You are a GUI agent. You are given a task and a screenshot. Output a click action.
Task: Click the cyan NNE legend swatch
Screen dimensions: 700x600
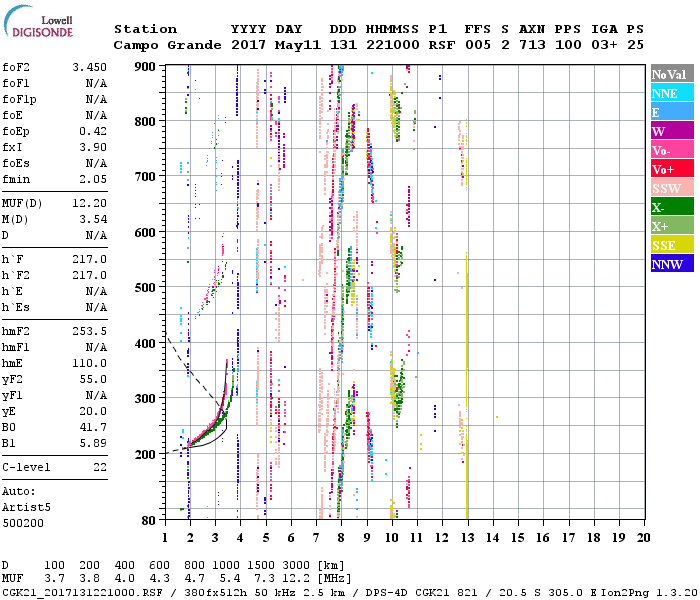tap(671, 93)
